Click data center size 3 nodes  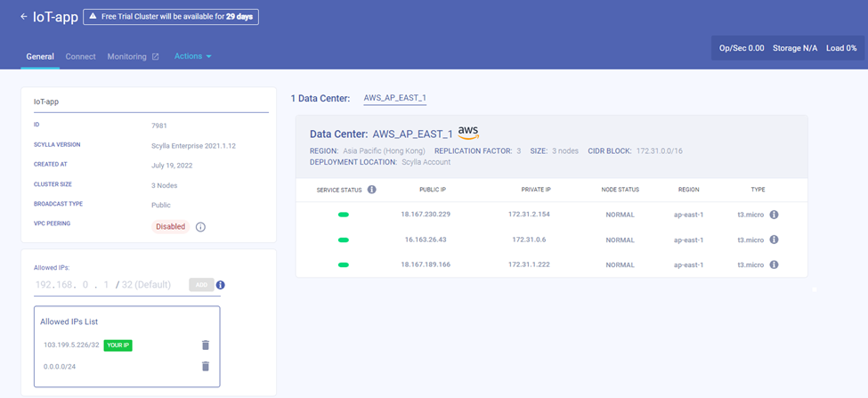[x=565, y=150]
